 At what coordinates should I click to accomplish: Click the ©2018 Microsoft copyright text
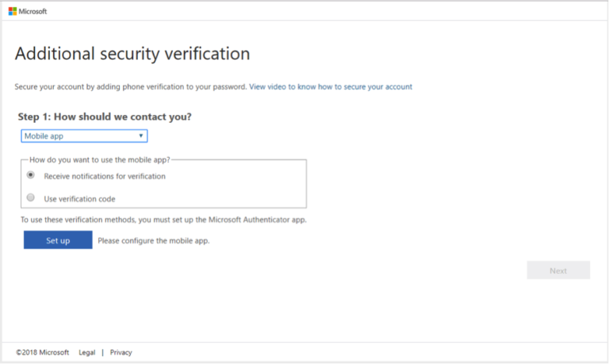click(x=42, y=352)
